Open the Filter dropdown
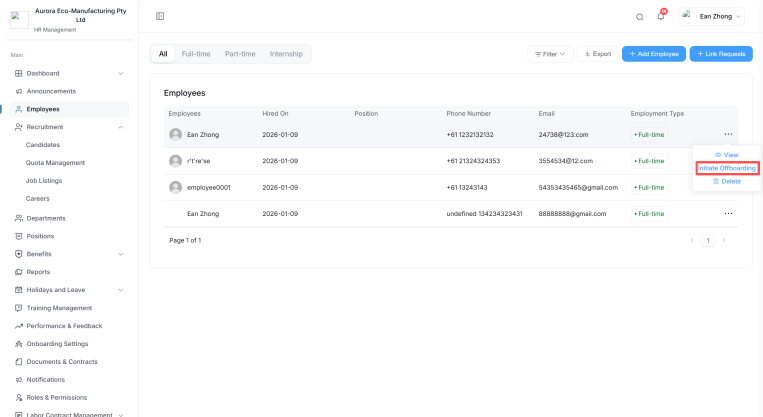Screen dimensions: 763x417 (x=550, y=54)
